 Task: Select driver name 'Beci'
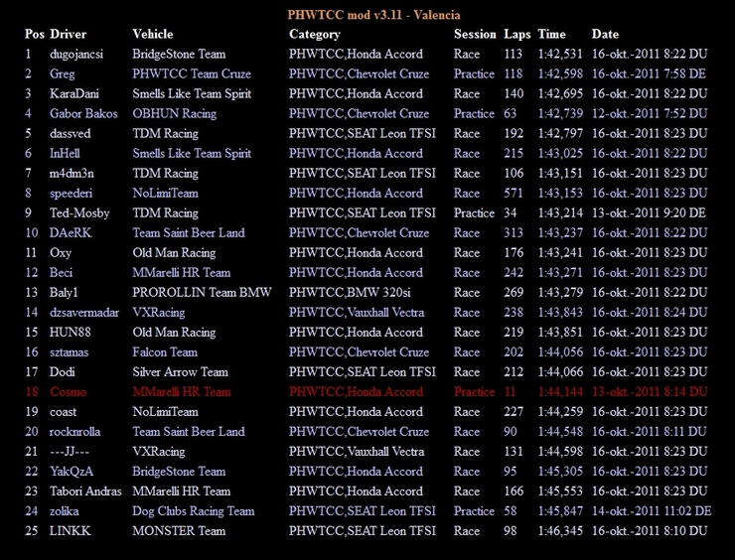coord(61,273)
